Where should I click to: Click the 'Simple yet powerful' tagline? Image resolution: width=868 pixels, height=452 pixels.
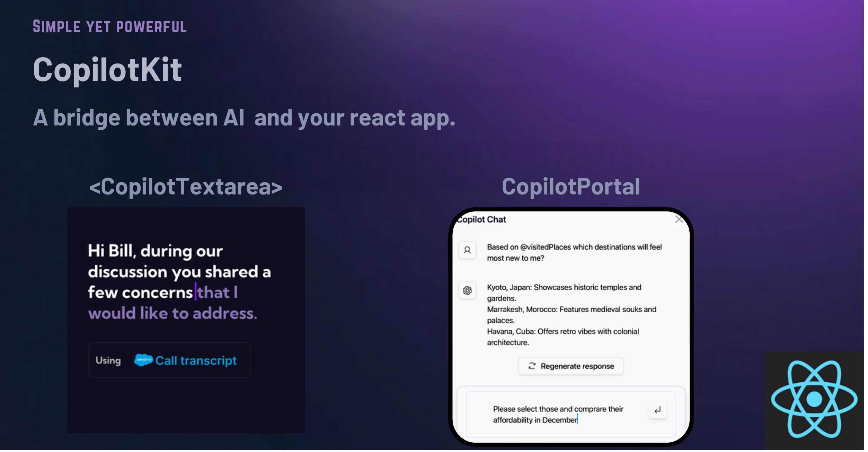110,27
